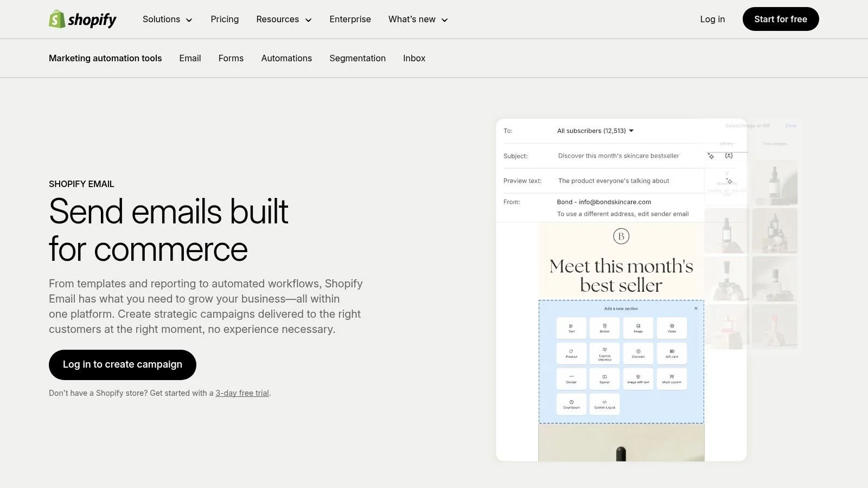This screenshot has height=488, width=868.
Task: Go to the Enterprise page
Action: [350, 20]
